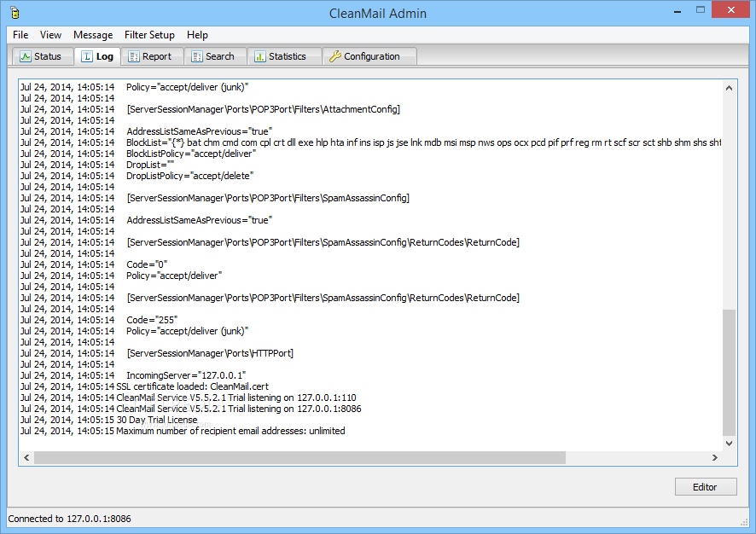Click the log's scroll down arrow
This screenshot has height=534, width=756.
(x=729, y=444)
